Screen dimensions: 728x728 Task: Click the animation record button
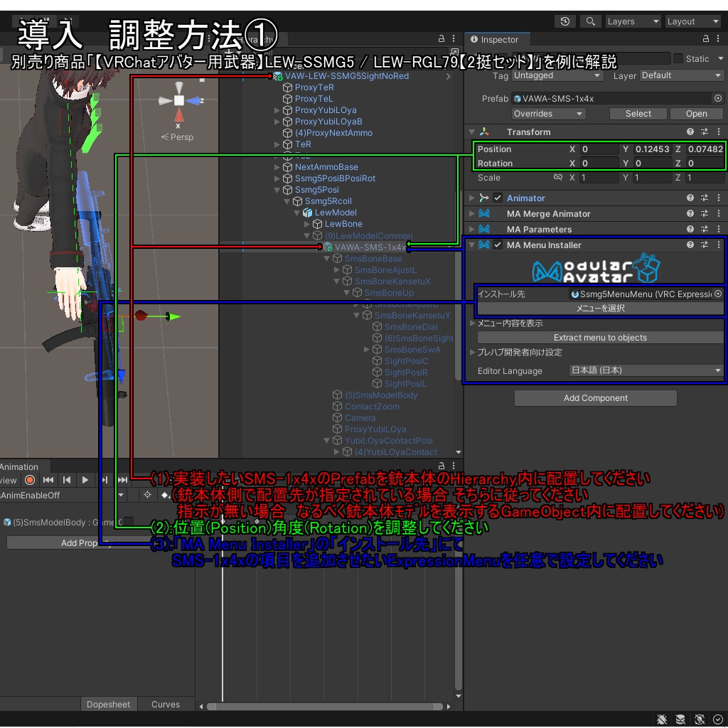tap(30, 480)
